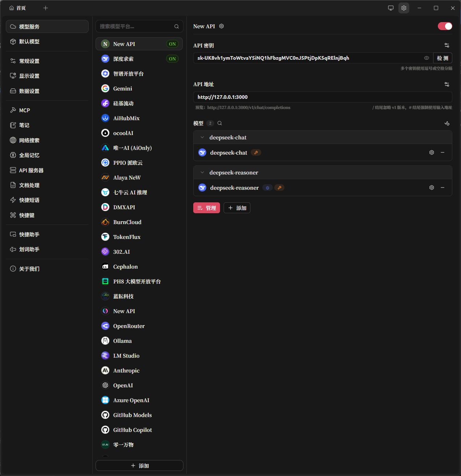Click the search models magnifier icon
461x476 pixels.
pos(220,123)
